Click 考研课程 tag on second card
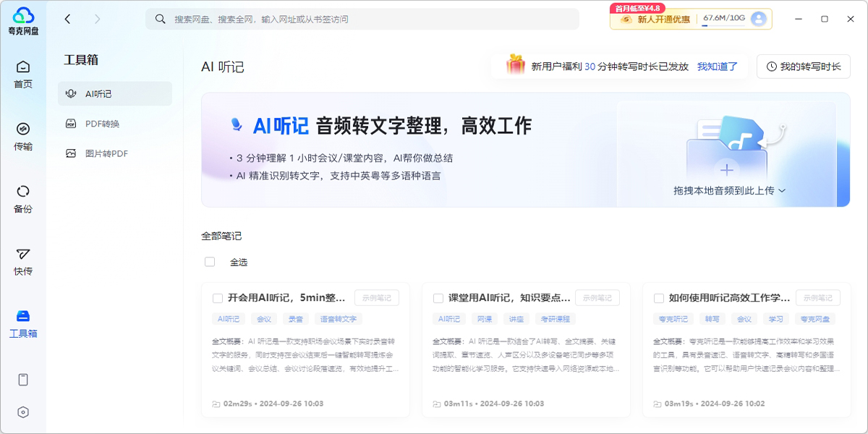 (555, 319)
